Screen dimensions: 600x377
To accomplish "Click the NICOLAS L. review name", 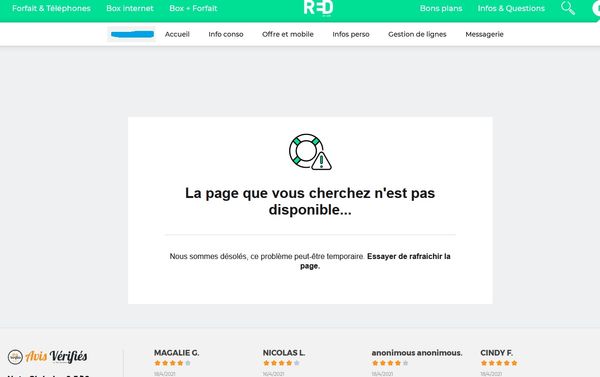I will point(284,353).
